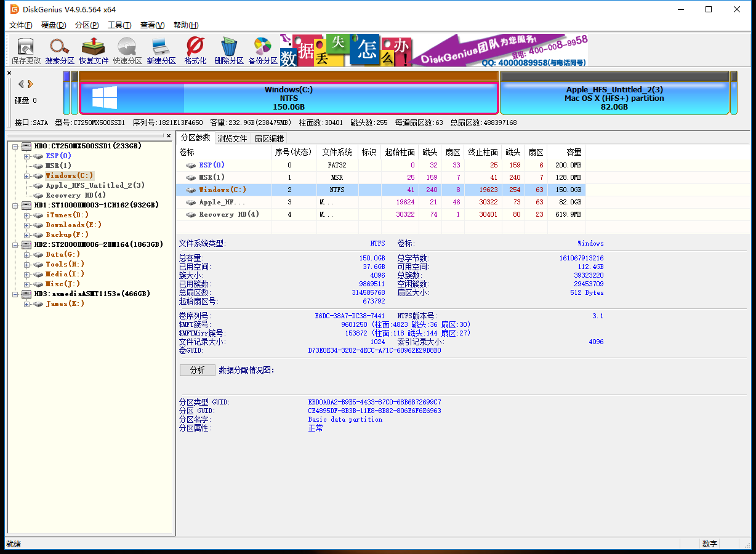Click Recovery HD(4) drive icon in partition table

tap(191, 214)
